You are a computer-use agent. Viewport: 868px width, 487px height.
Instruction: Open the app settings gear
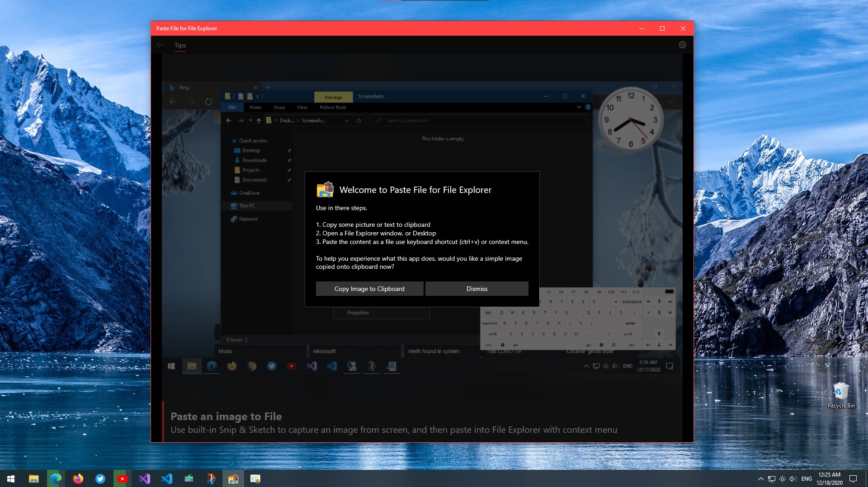[683, 45]
